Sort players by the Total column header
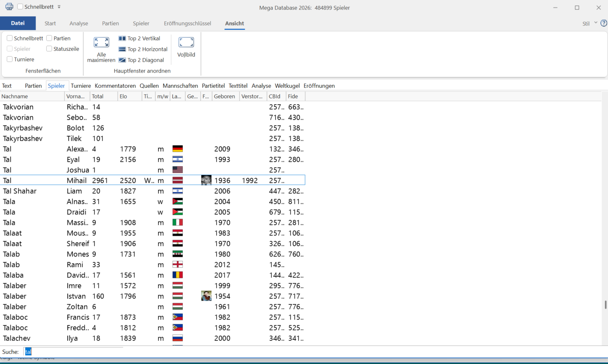Viewport: 608px width, 364px height. tap(104, 96)
